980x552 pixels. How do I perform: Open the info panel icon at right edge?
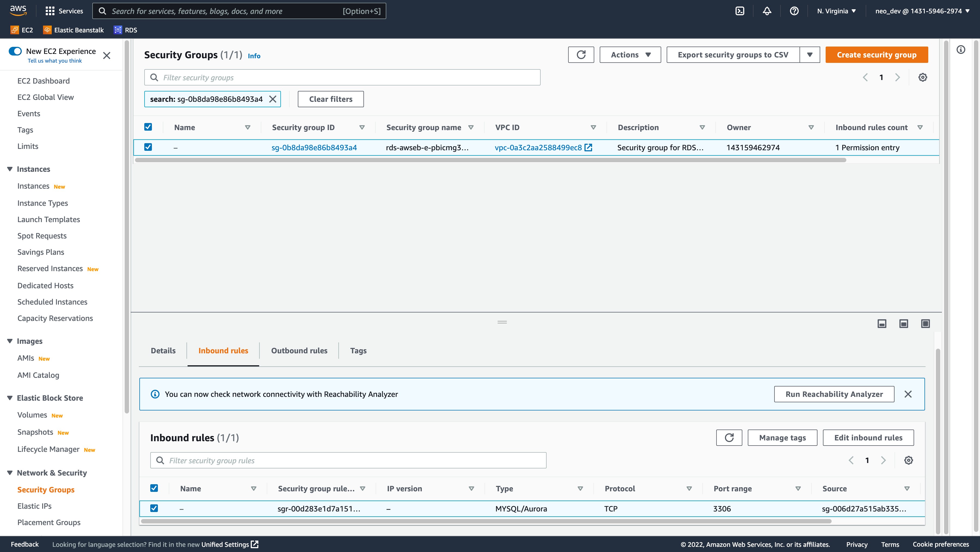pos(961,50)
